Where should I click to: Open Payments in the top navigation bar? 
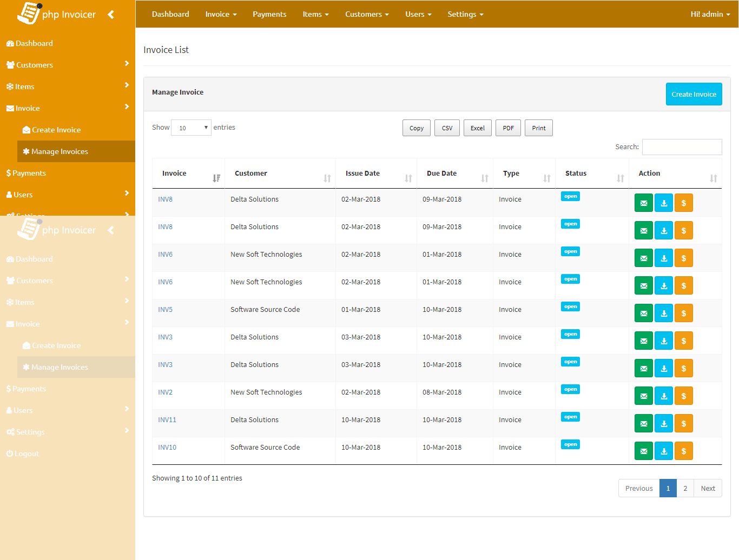269,14
